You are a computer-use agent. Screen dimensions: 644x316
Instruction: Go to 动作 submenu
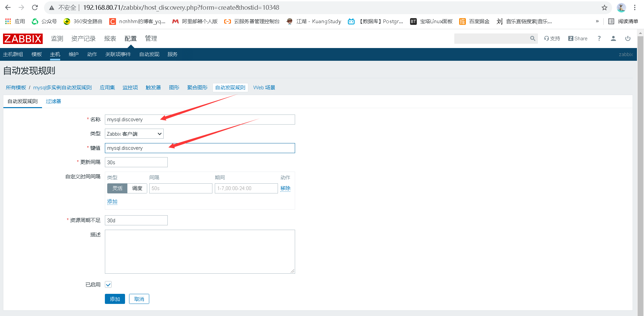tap(92, 54)
